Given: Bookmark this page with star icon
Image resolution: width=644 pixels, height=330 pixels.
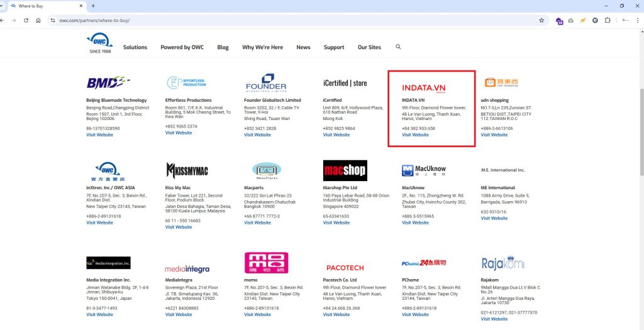Looking at the screenshot, I should [541, 20].
